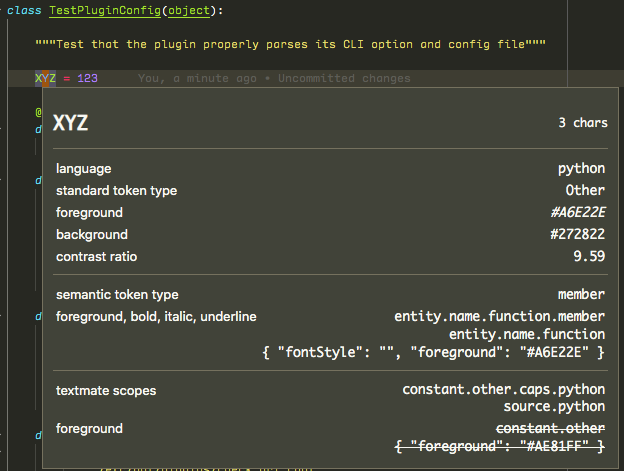Click the XYZ heading in the token inspector
Screen dimensions: 624x471
[70, 123]
